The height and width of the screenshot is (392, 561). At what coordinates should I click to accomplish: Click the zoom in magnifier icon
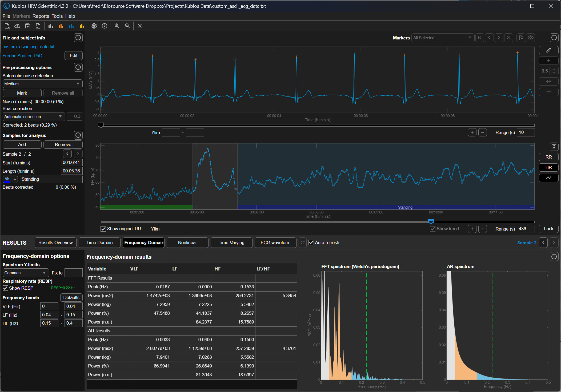tap(117, 26)
